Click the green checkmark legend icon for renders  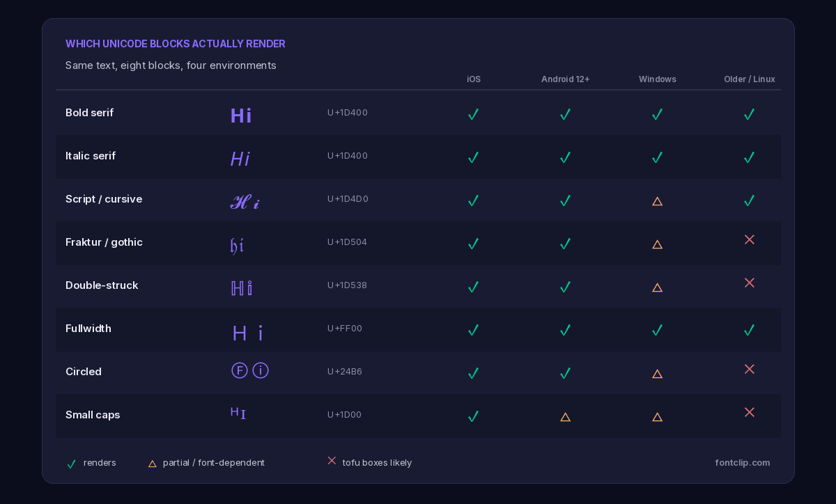pos(71,464)
